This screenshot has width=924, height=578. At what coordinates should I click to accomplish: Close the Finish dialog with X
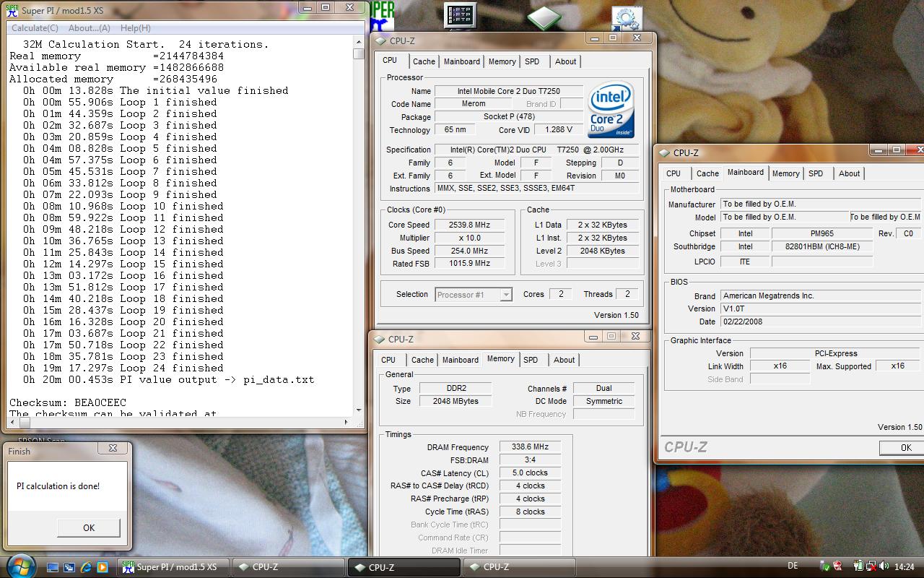[113, 449]
